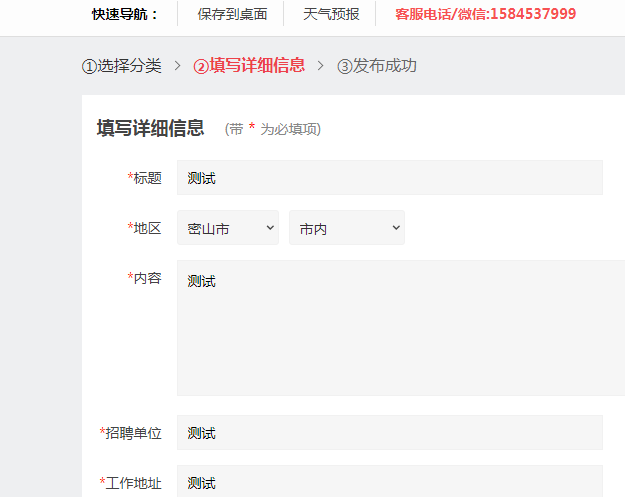This screenshot has width=625, height=497.
Task: Click the *地区 field label
Action: click(x=145, y=228)
